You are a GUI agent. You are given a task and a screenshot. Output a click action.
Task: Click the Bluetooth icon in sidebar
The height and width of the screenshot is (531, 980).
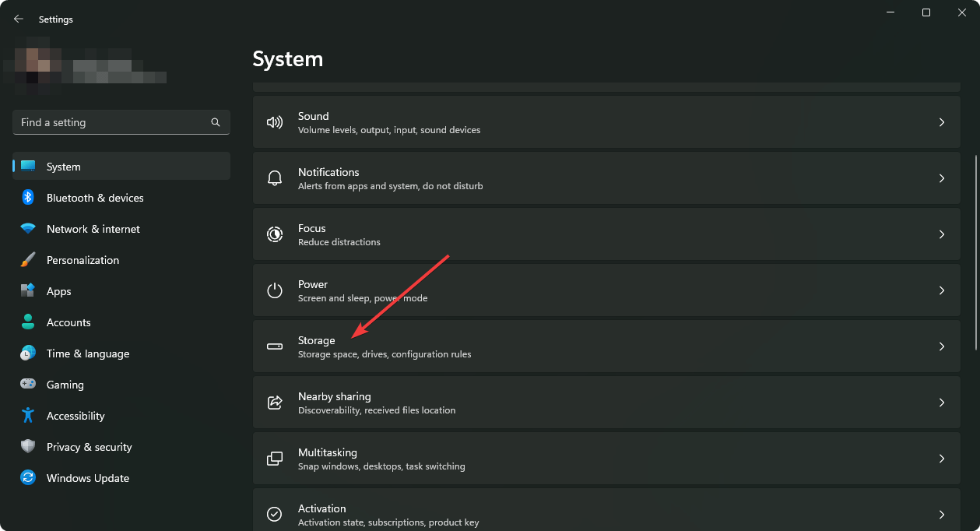[x=28, y=198]
